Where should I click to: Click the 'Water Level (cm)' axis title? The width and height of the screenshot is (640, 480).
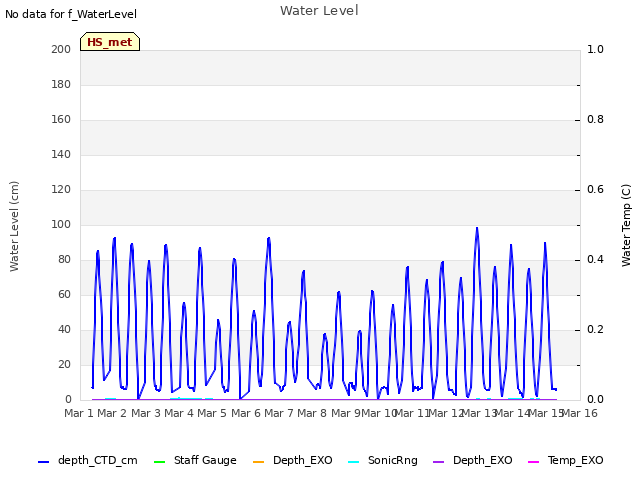click(14, 227)
